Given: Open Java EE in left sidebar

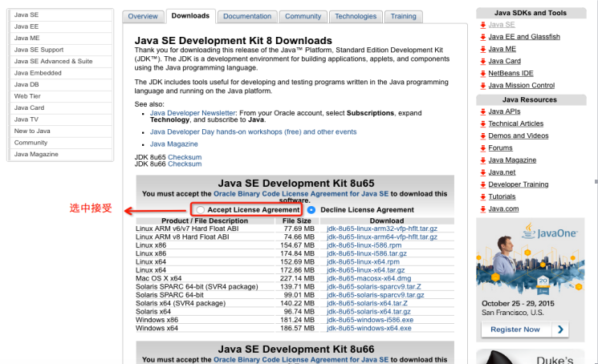Looking at the screenshot, I should (x=61, y=26).
